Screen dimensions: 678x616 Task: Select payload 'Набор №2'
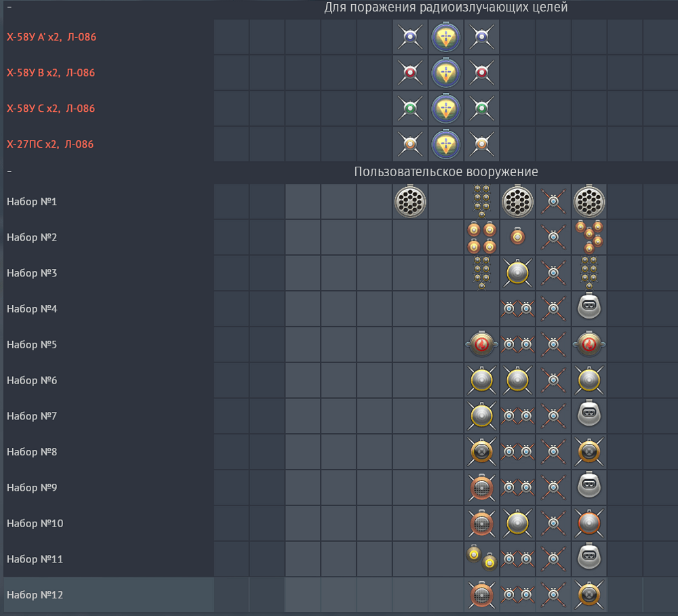pos(341,237)
